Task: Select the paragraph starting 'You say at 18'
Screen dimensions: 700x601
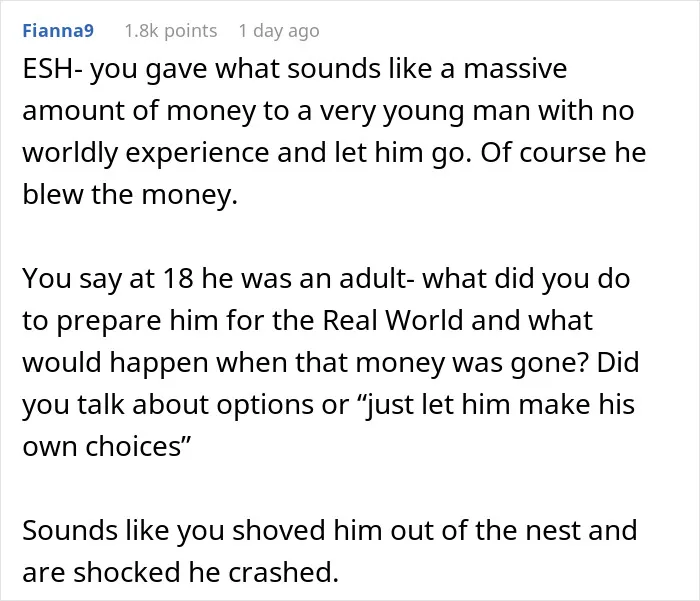Action: click(x=331, y=362)
